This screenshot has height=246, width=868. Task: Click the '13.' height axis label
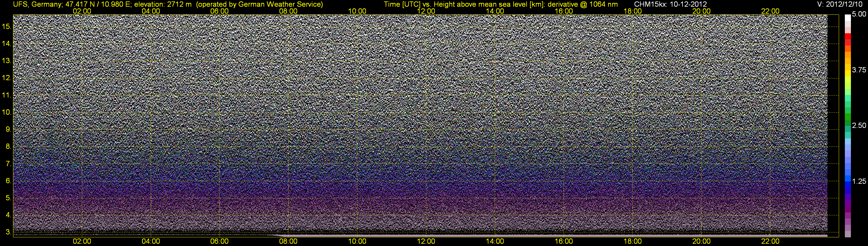click(7, 61)
